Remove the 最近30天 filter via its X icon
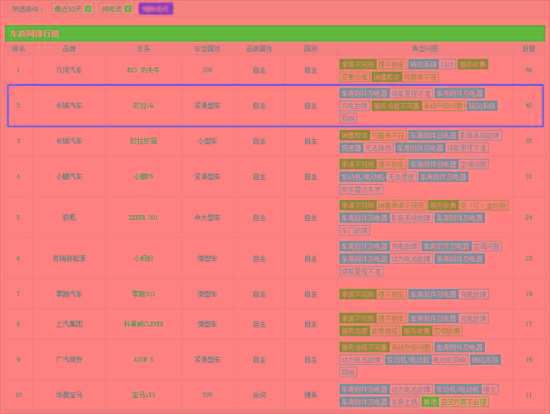 [88, 9]
